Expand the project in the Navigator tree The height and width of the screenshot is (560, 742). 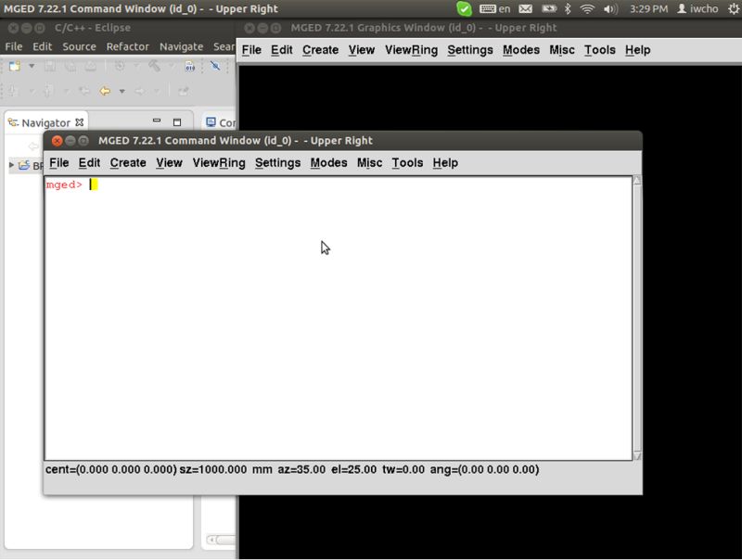[x=9, y=165]
